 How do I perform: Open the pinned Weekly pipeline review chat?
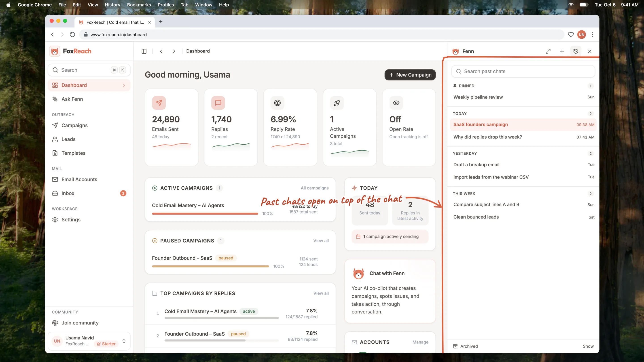point(523,97)
